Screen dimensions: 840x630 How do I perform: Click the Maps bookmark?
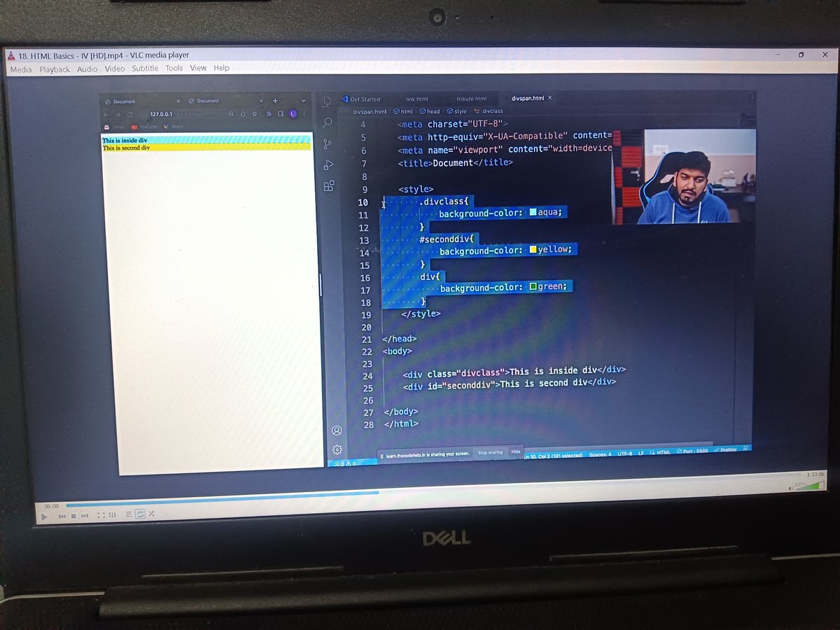pyautogui.click(x=172, y=127)
